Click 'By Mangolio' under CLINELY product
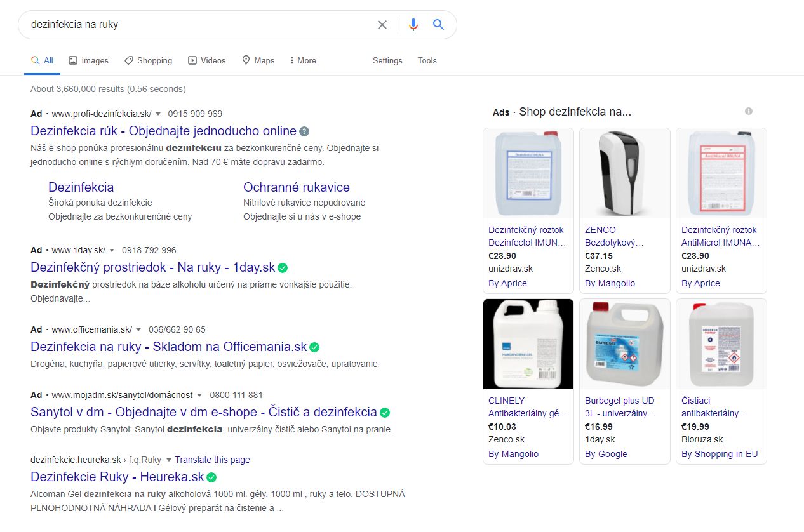This screenshot has width=804, height=532. 513,454
